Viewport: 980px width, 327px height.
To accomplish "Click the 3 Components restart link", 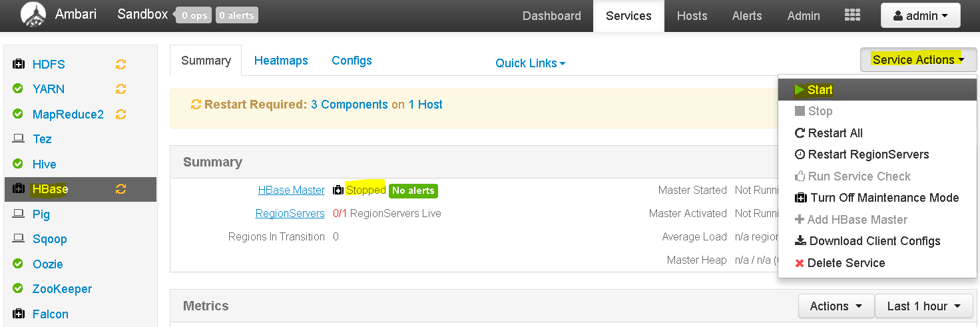I will [350, 105].
